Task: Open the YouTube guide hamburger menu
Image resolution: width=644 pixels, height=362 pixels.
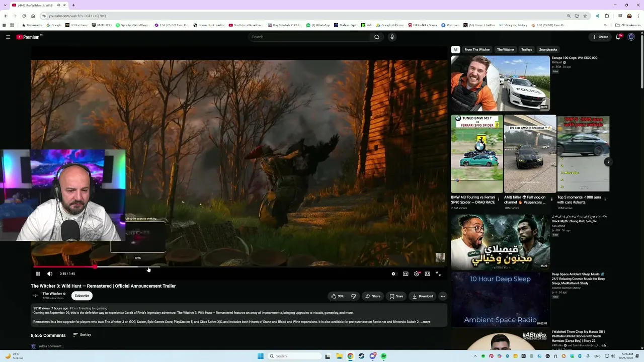Action: 8,37
